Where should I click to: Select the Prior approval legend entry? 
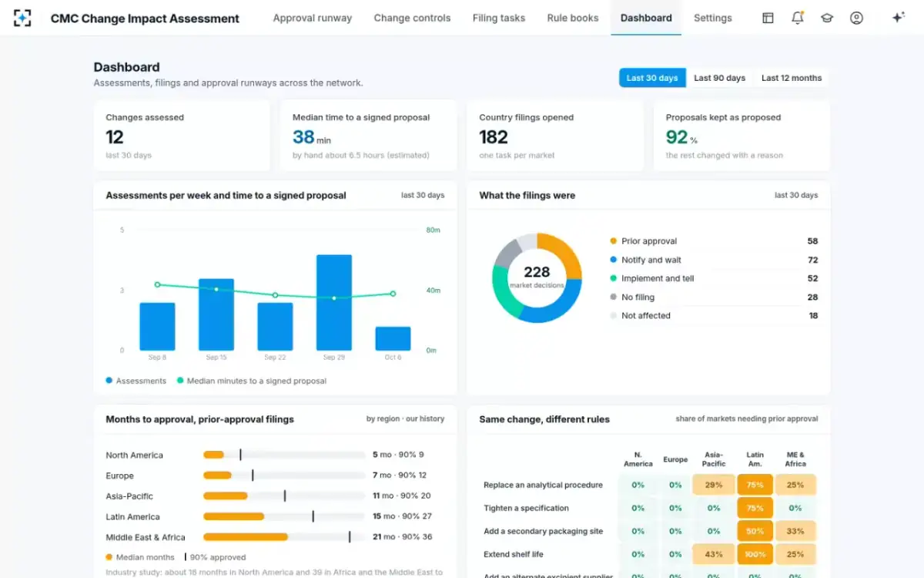714,241
